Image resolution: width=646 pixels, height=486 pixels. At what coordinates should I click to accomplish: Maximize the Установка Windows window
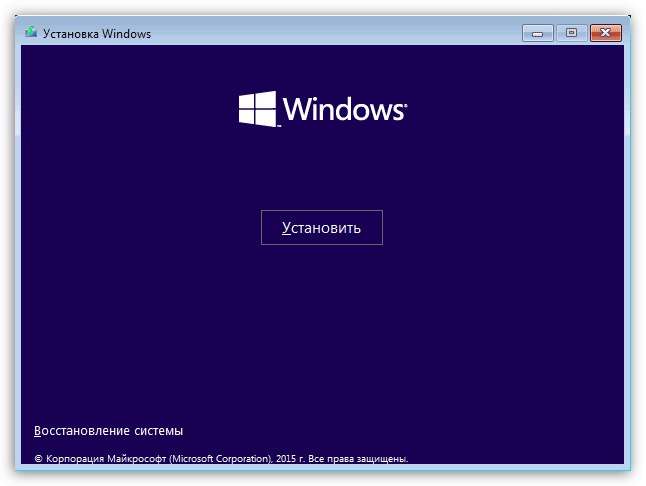(571, 33)
